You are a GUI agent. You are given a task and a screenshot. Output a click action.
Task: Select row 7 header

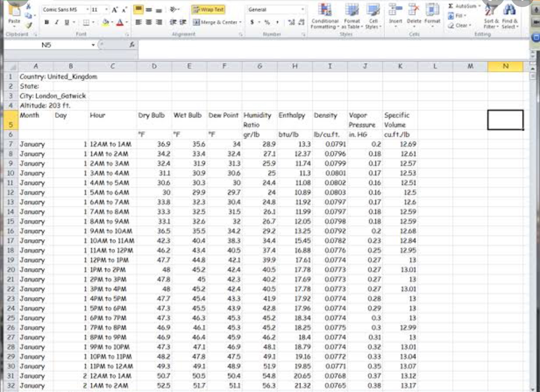point(11,144)
